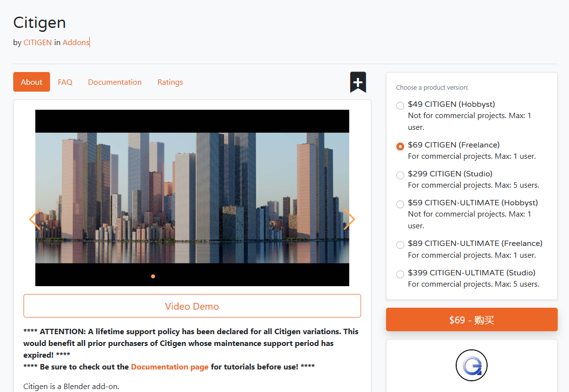This screenshot has height=392, width=569.
Task: Click the 'Choose a product version:' label
Action: pyautogui.click(x=432, y=87)
